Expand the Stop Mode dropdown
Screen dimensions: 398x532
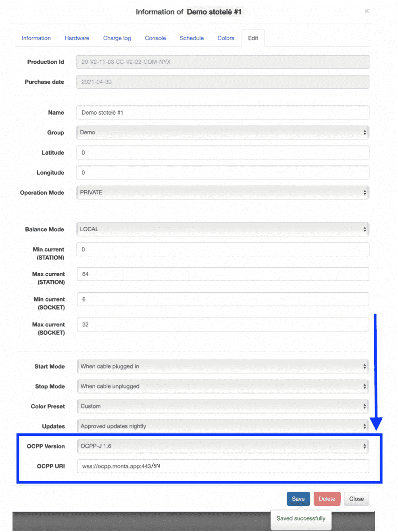point(223,386)
